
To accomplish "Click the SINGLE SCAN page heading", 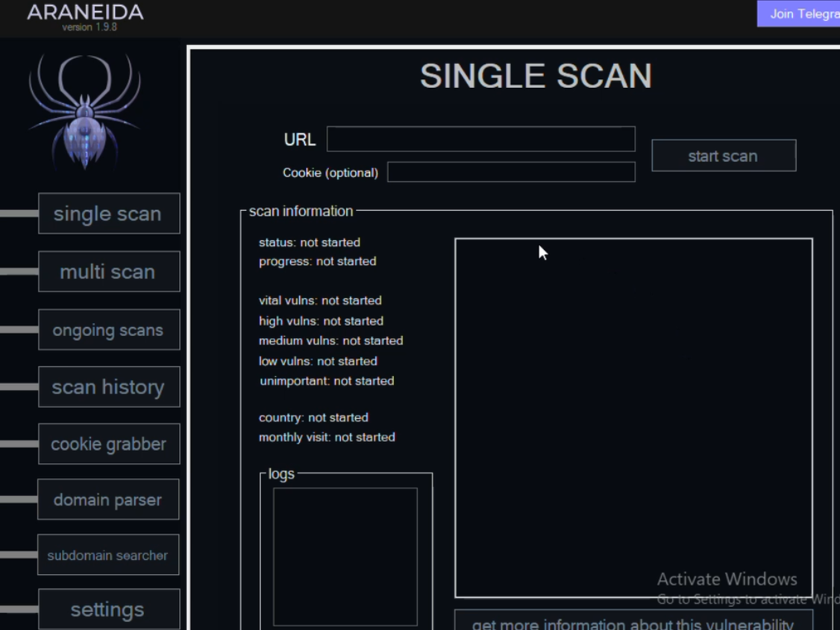I will point(536,76).
